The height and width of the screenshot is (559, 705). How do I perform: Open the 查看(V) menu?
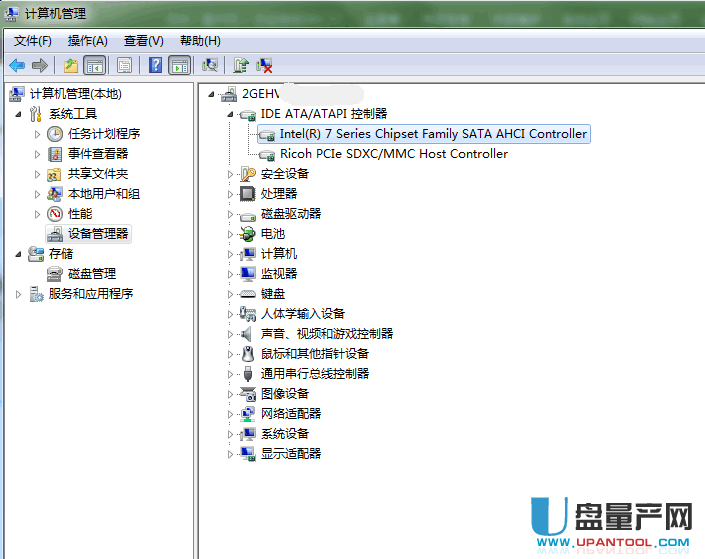tap(143, 40)
